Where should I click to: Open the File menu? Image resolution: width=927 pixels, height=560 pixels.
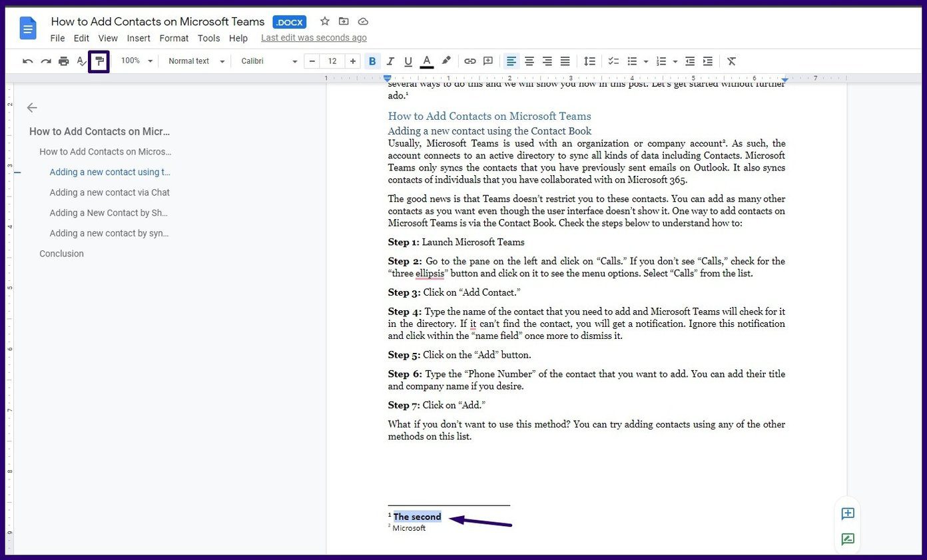(58, 39)
